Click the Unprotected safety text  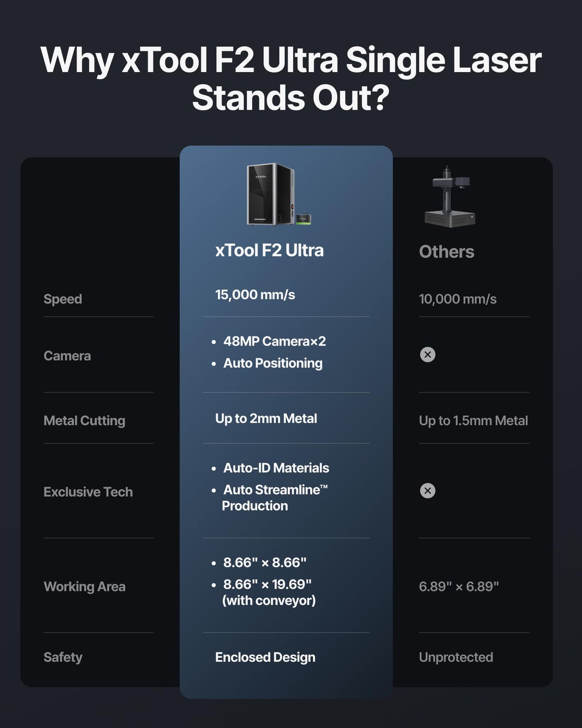[456, 657]
